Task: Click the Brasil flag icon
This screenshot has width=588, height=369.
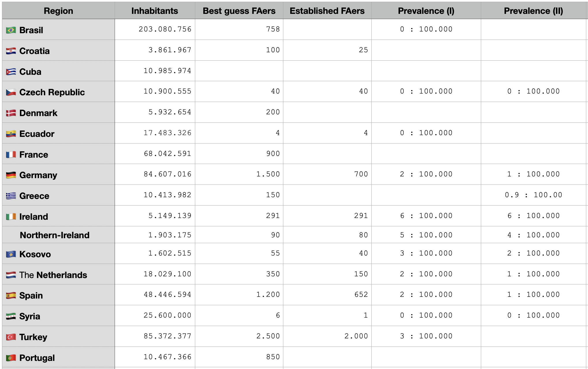Action: coord(11,30)
